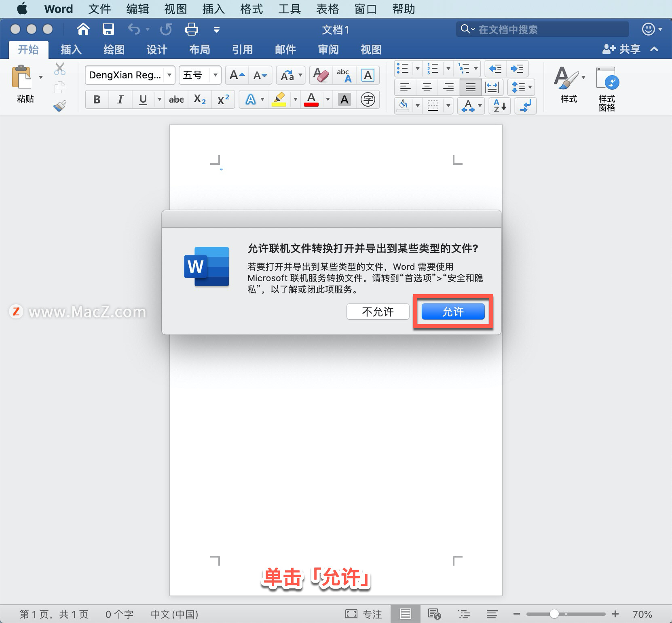Screen dimensions: 672x623
Task: Open the 格式 menu in menu bar
Action: tap(251, 9)
